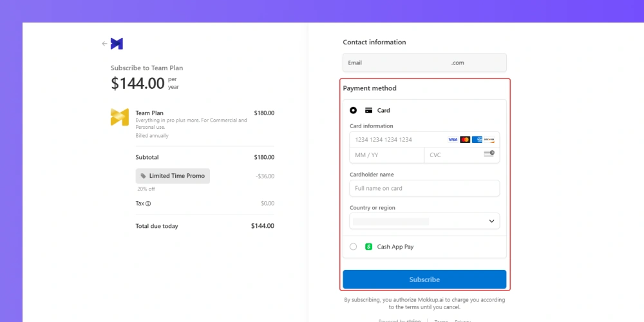Screen dimensions: 644x322
Task: Click the Subscribe button
Action: tap(424, 279)
